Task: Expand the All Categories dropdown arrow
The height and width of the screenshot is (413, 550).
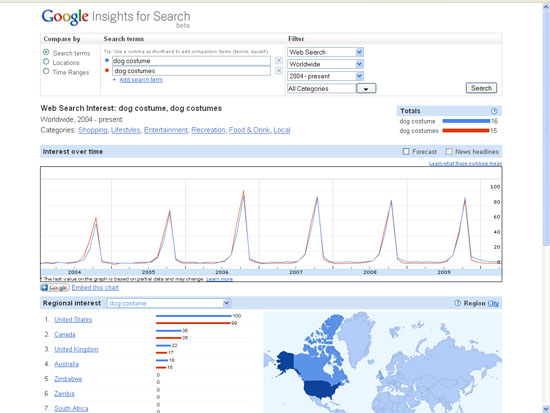Action: [x=366, y=88]
